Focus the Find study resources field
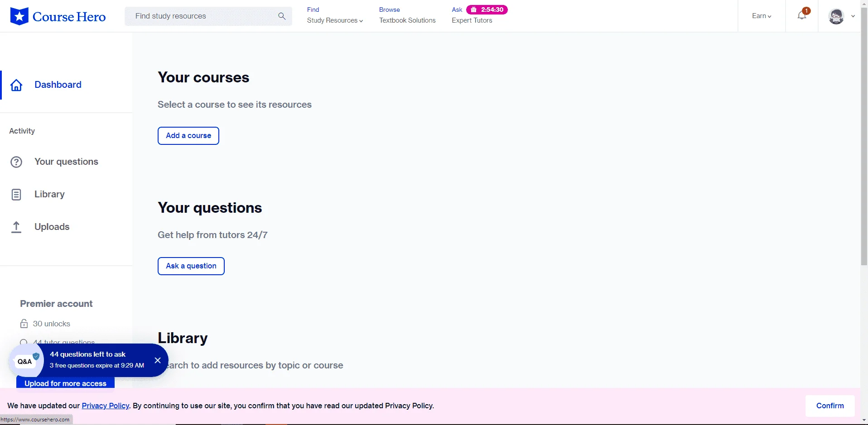Viewport: 868px width, 425px height. 208,16
